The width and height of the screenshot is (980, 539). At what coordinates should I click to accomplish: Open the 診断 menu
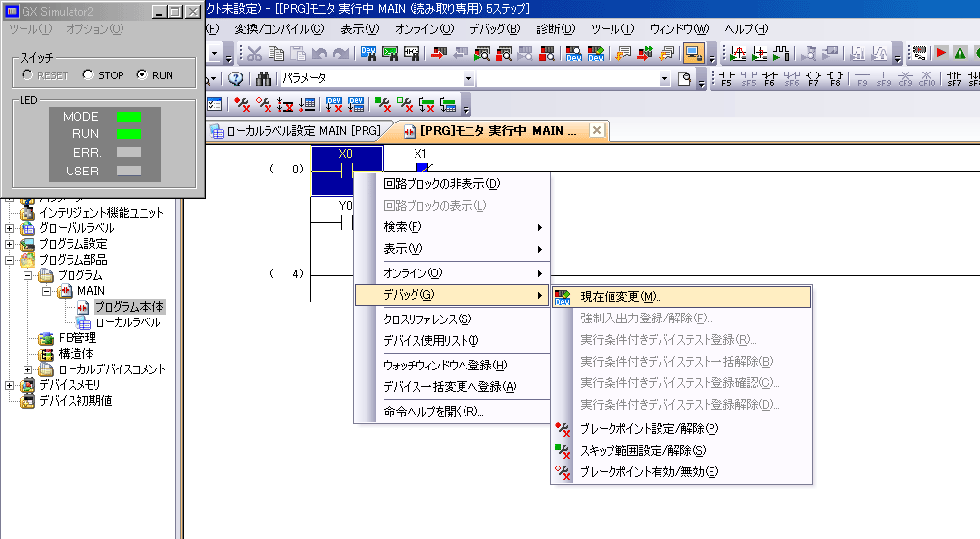(x=556, y=28)
